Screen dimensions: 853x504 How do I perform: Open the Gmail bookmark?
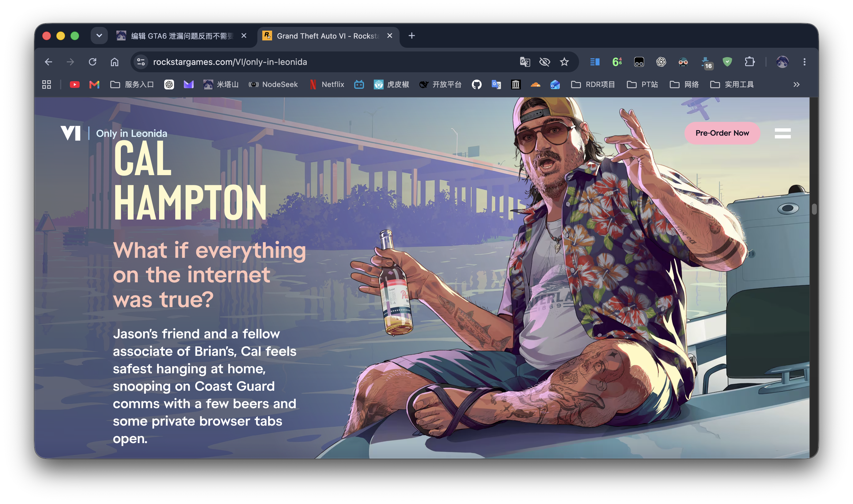click(94, 85)
